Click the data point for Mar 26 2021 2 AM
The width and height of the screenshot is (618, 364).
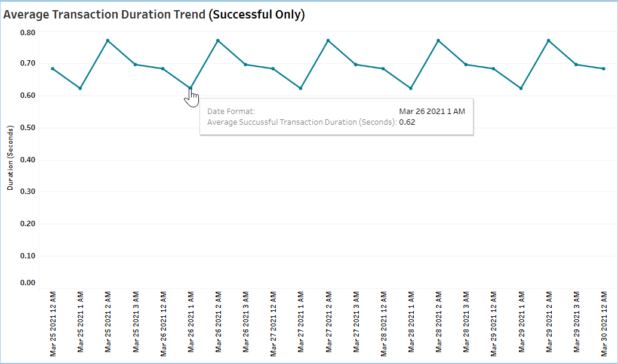click(x=218, y=41)
